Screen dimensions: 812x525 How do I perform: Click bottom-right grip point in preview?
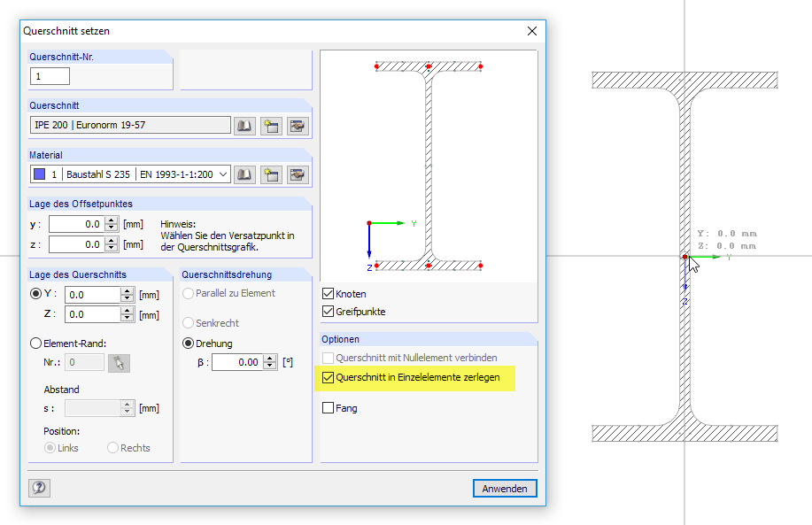(x=481, y=266)
